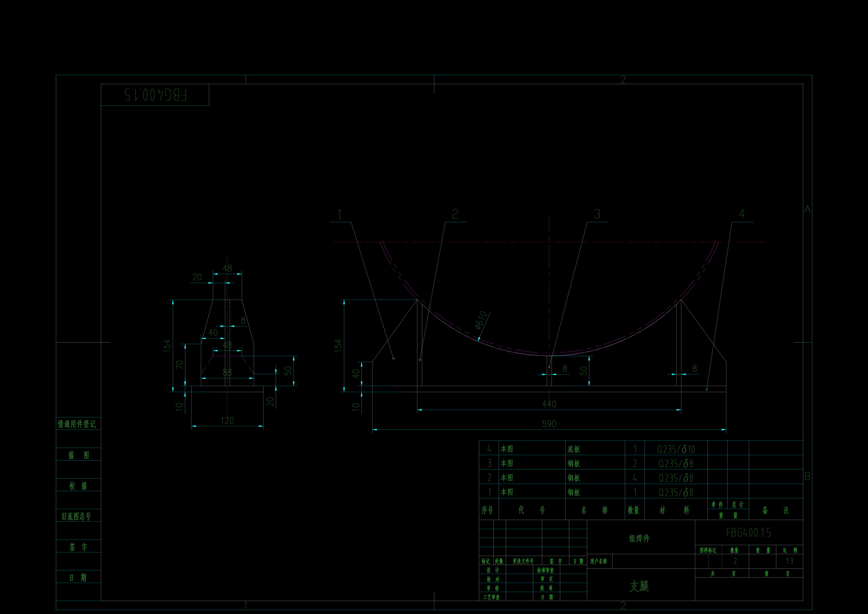The width and height of the screenshot is (868, 614).
Task: Select the '120' base width dimension
Action: click(227, 420)
